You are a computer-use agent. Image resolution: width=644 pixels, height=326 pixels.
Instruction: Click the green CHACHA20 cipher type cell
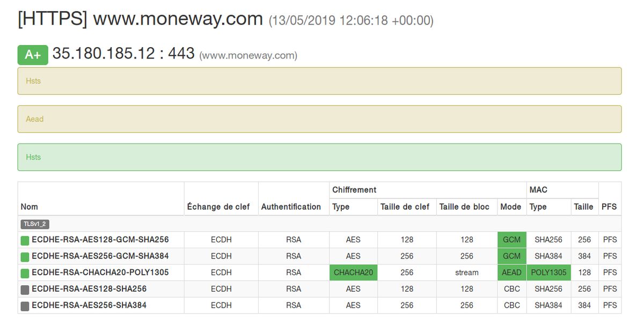coord(353,272)
